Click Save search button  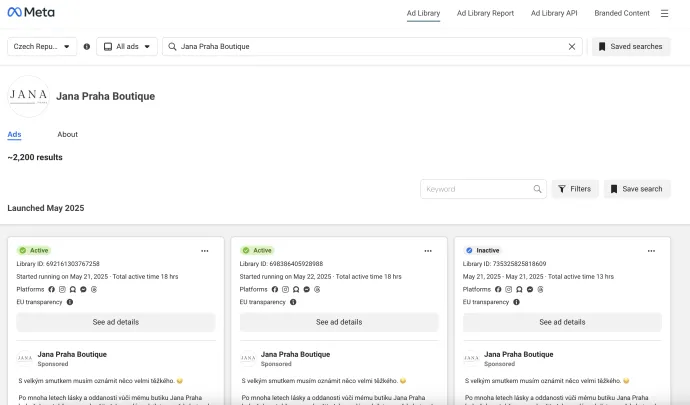tap(637, 189)
